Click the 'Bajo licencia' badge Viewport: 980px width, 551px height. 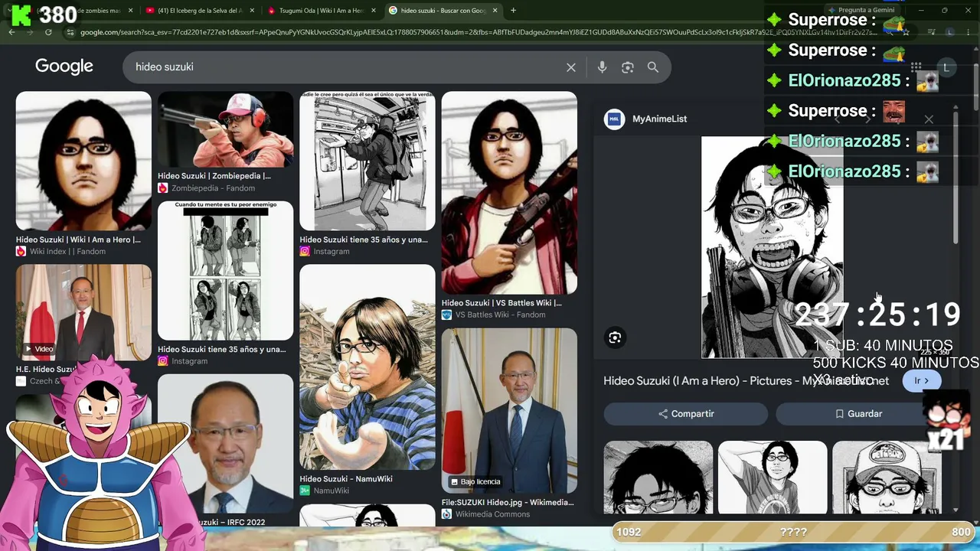pos(475,481)
